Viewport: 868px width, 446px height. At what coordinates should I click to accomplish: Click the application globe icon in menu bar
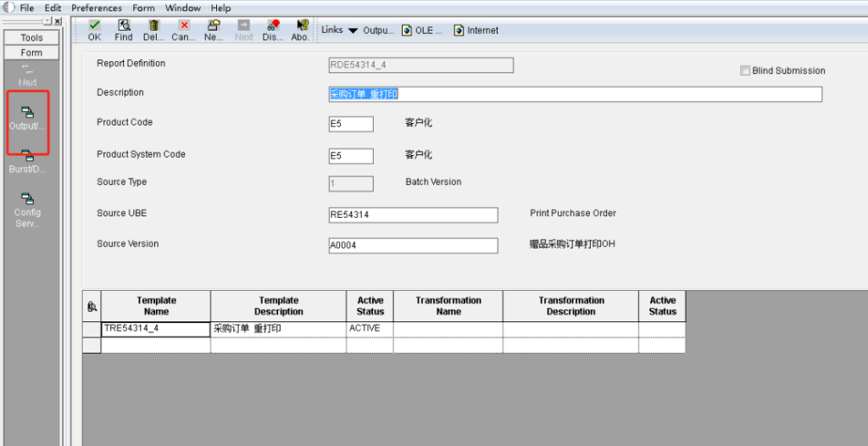(x=9, y=8)
